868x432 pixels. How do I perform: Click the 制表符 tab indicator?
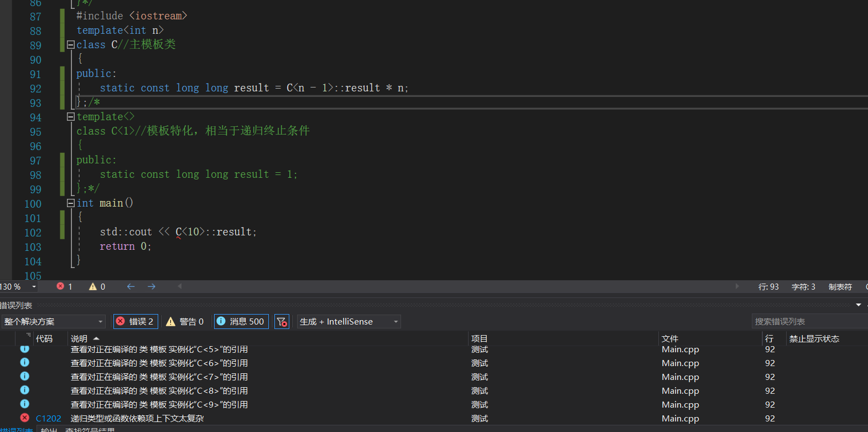point(840,287)
